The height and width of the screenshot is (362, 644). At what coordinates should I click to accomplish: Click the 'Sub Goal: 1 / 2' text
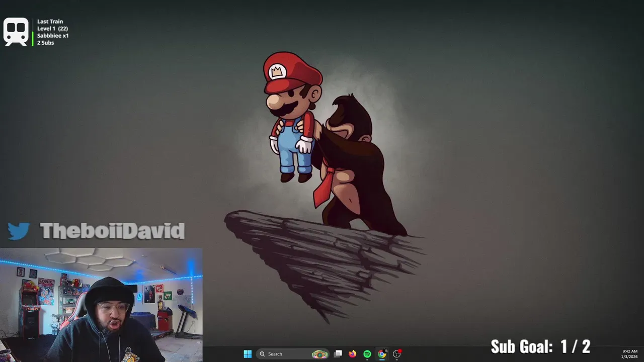(540, 346)
